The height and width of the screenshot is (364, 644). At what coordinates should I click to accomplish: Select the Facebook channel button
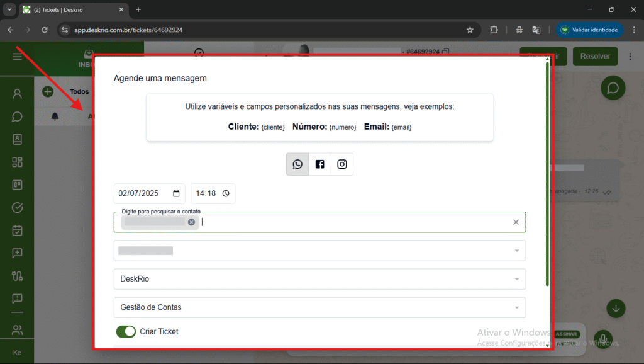tap(319, 164)
